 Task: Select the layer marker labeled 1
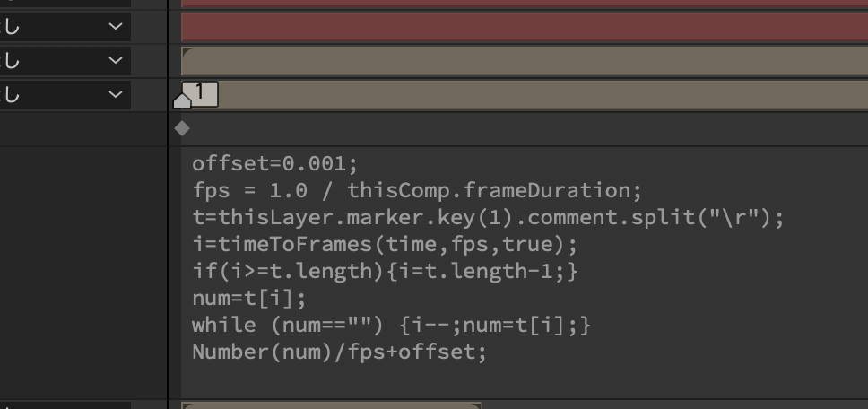pos(200,91)
